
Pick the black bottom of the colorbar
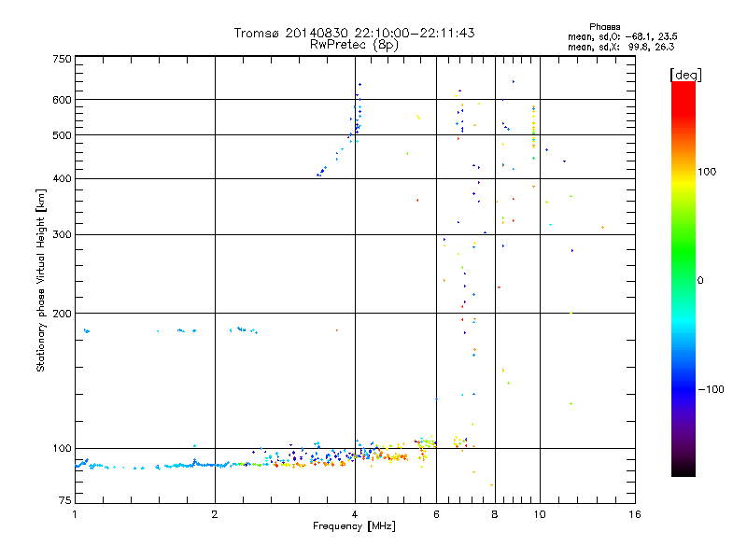(683, 471)
